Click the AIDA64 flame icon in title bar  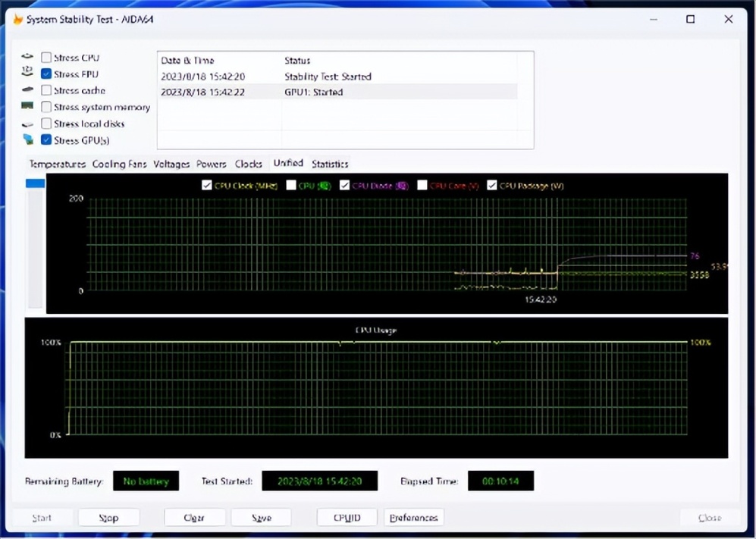click(17, 20)
